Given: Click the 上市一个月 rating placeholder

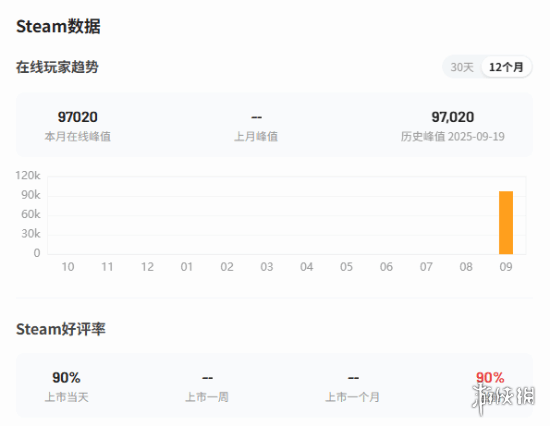Looking at the screenshot, I should (353, 378).
